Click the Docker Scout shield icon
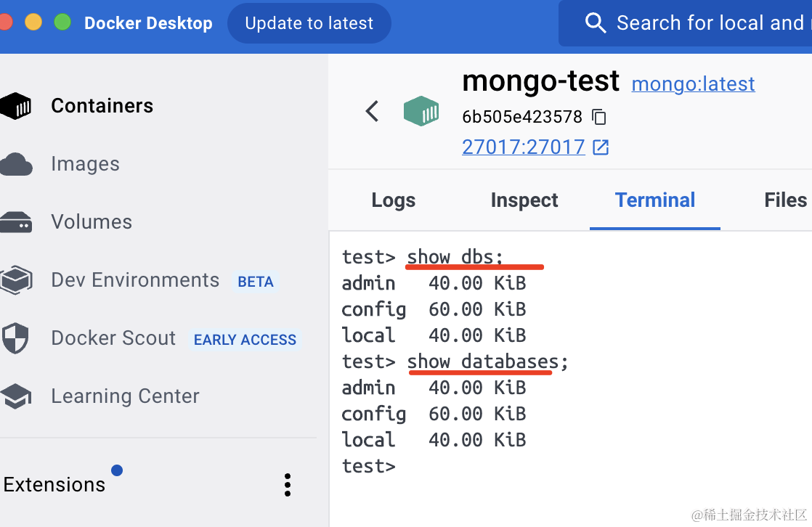Screen dimensions: 812x527 tap(16, 338)
